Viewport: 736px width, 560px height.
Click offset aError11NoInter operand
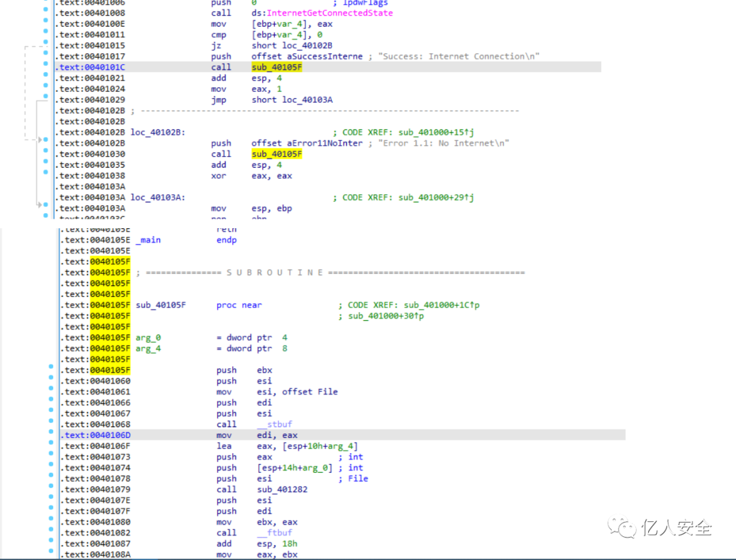307,143
